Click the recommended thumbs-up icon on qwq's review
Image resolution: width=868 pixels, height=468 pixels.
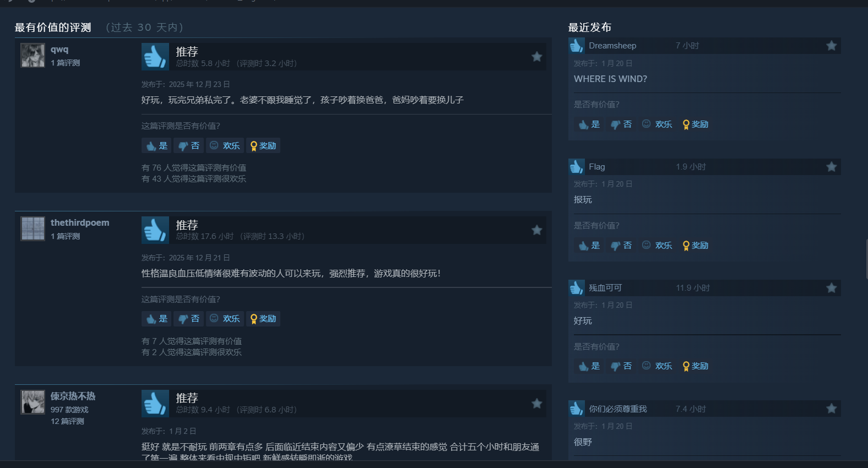point(155,57)
